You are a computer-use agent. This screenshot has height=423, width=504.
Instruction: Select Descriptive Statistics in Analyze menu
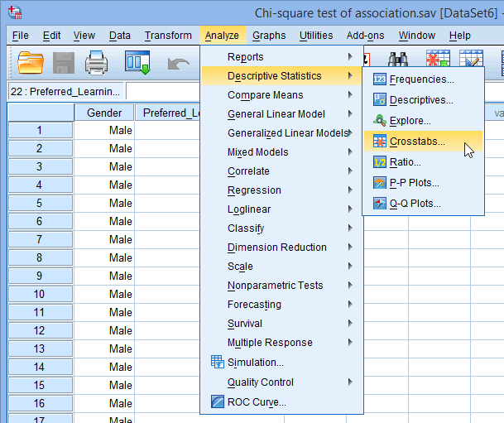coord(281,76)
